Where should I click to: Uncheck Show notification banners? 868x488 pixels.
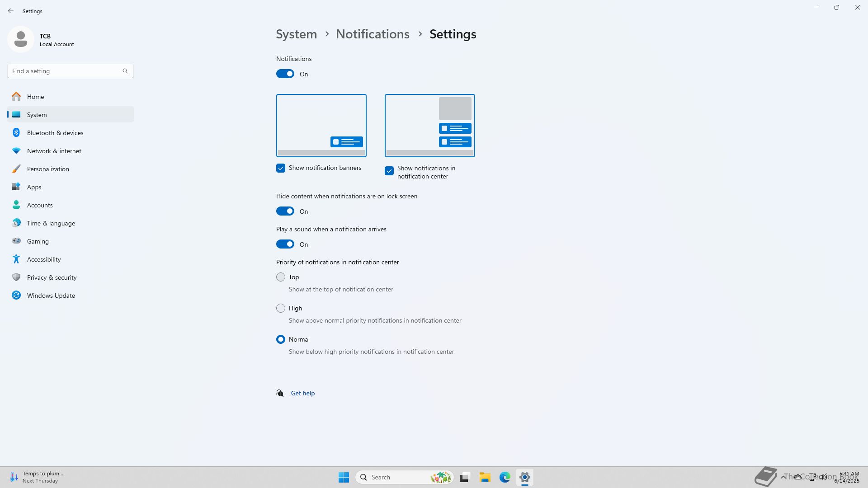tap(281, 168)
